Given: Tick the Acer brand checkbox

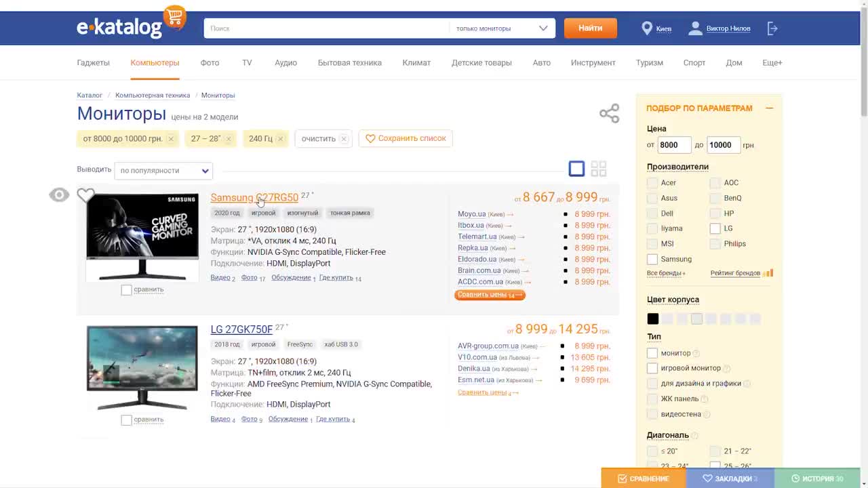Looking at the screenshot, I should 652,182.
